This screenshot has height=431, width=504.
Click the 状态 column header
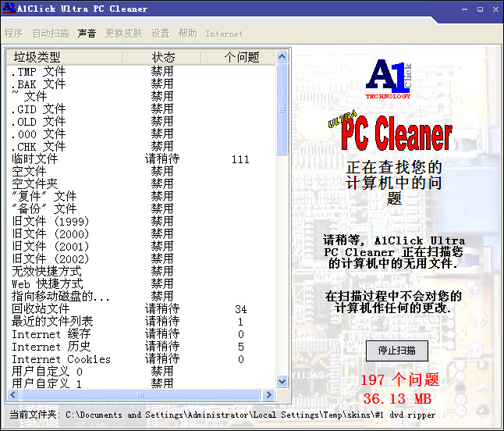[x=162, y=57]
